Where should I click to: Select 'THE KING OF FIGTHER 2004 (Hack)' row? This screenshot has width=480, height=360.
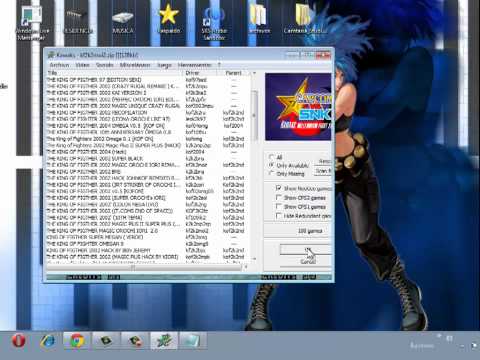[147, 152]
